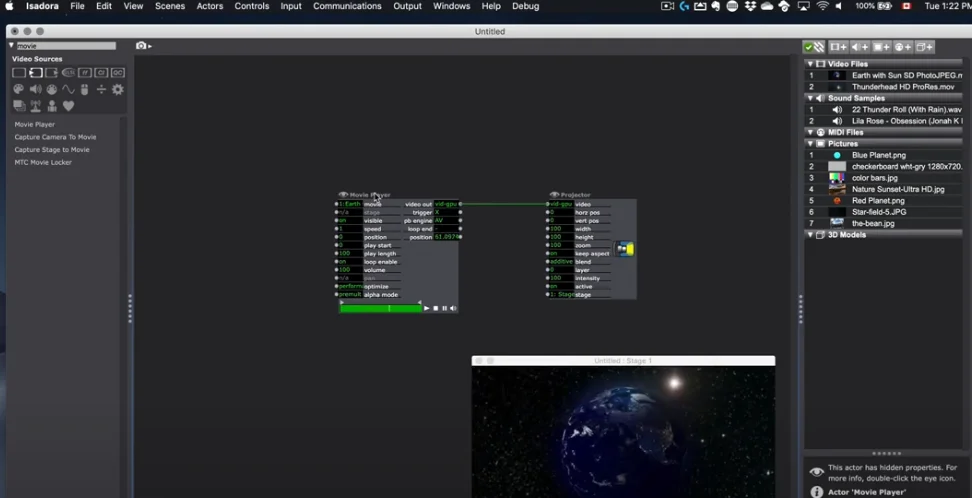Open the Projector blend mode value

(x=562, y=262)
